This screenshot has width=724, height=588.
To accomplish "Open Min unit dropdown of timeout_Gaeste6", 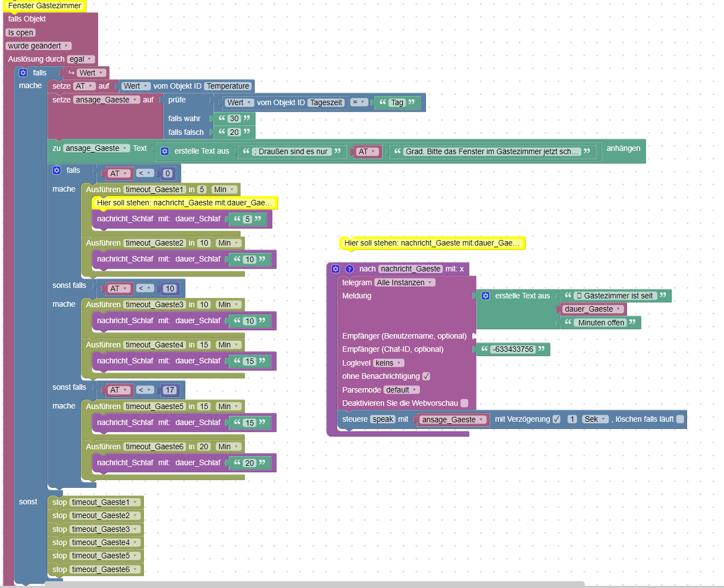I will 228,447.
